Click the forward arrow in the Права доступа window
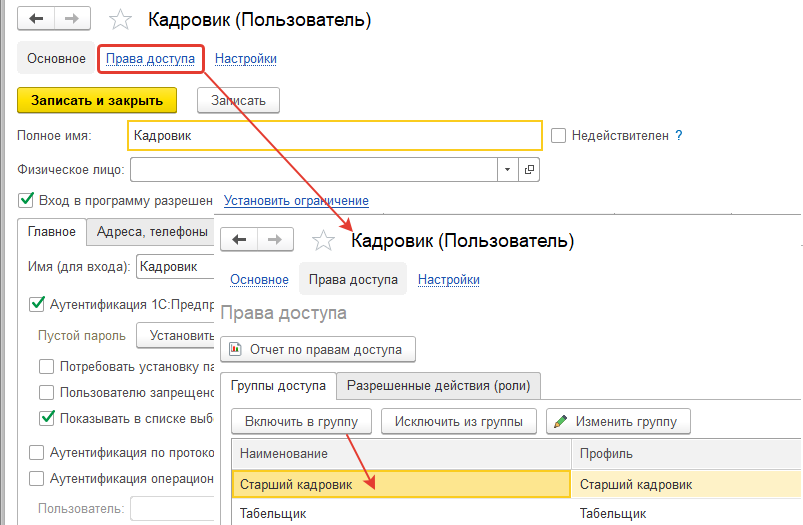Image resolution: width=803 pixels, height=525 pixels. (276, 239)
